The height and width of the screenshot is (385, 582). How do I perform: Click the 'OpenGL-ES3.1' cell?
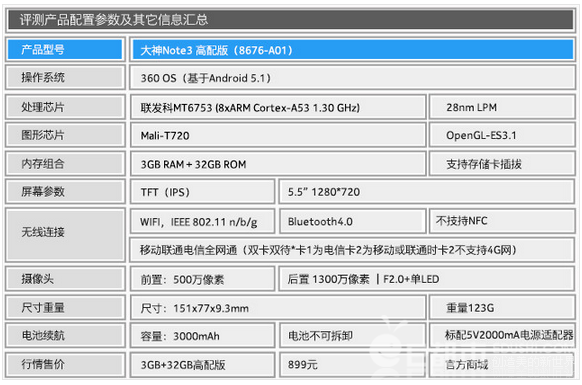point(502,135)
